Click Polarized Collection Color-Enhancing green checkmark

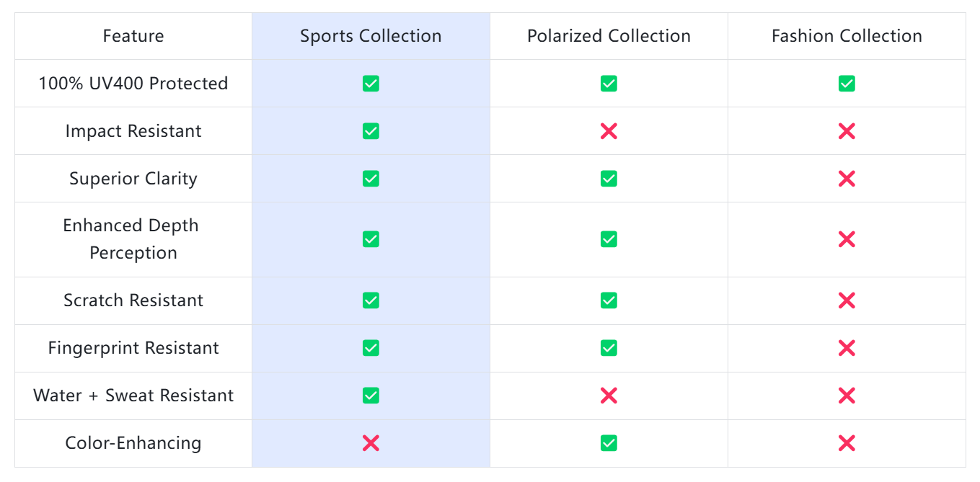pos(609,443)
